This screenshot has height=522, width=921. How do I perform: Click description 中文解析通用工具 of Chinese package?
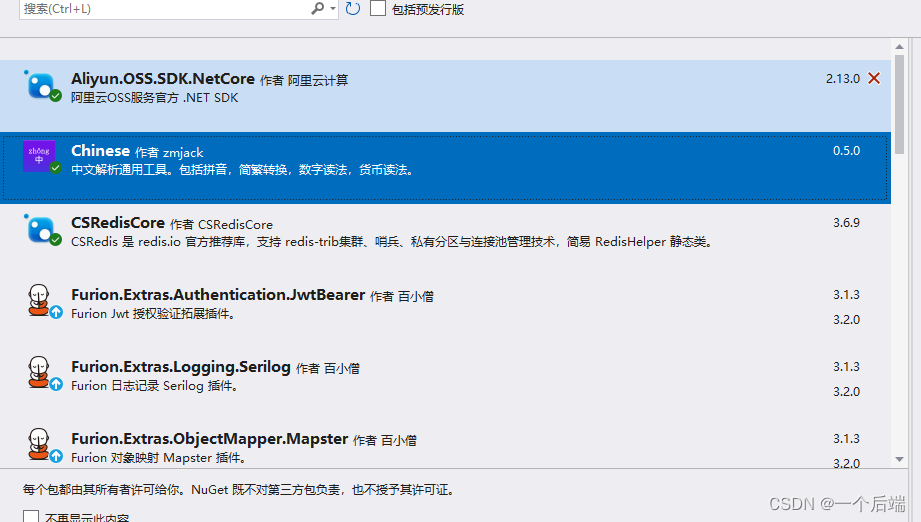coord(243,170)
